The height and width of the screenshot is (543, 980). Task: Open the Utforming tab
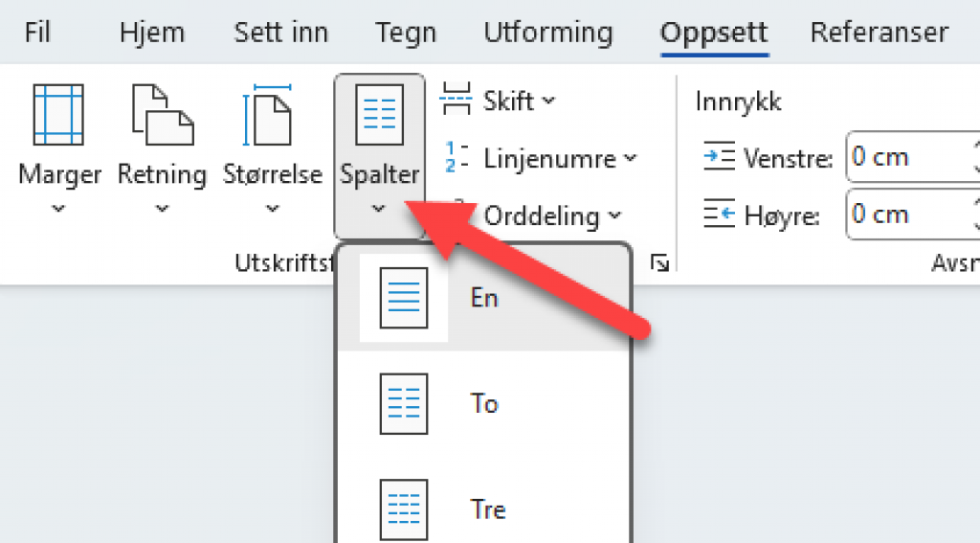(x=548, y=33)
